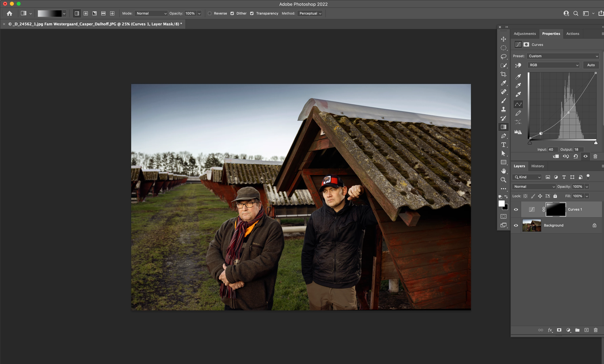Viewport: 604px width, 364px height.
Task: Select the Move tool
Action: tap(503, 39)
